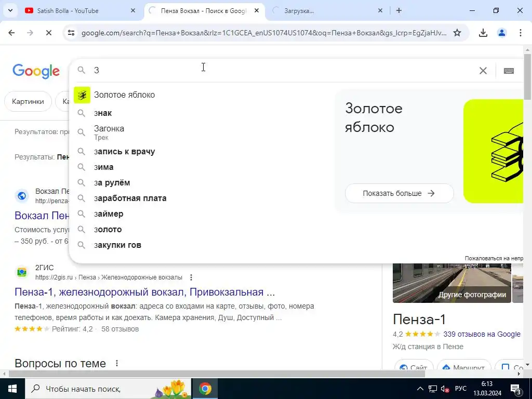Open Другие фотографии station photo
Viewport: 532px width, 399px height.
[x=452, y=283]
